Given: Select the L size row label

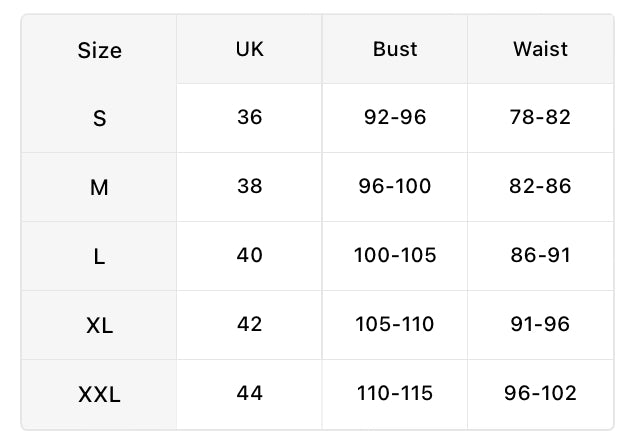Looking at the screenshot, I should click(x=100, y=257).
